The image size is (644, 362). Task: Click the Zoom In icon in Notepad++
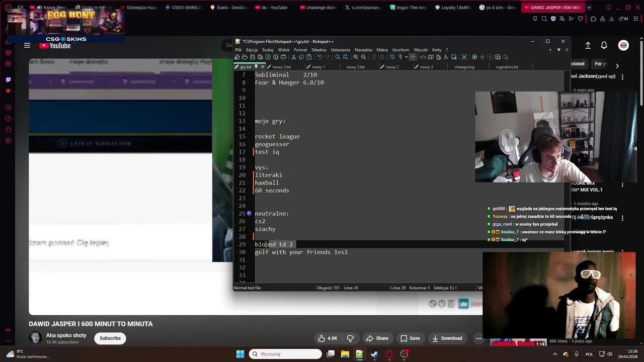(356, 57)
